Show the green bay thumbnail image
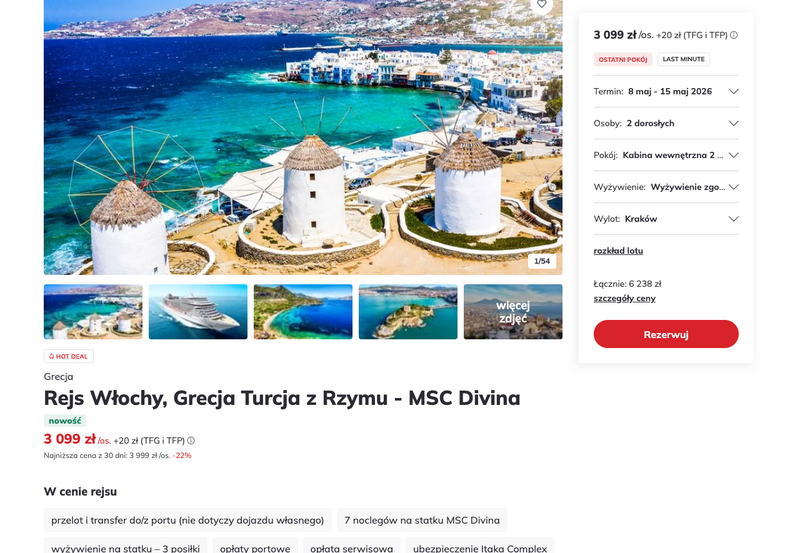800x553 pixels. point(303,312)
